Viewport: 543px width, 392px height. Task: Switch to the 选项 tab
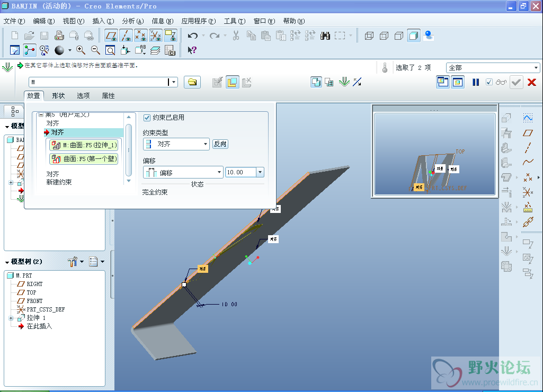point(83,95)
